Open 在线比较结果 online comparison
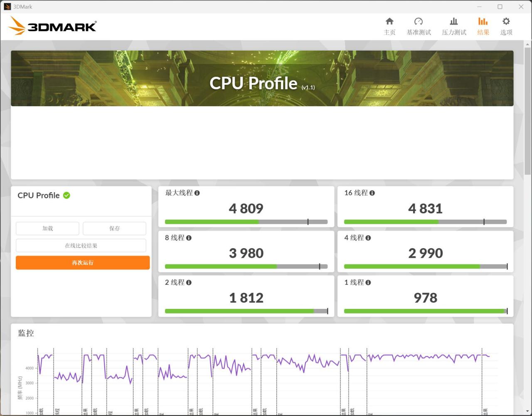The height and width of the screenshot is (416, 532). click(81, 245)
